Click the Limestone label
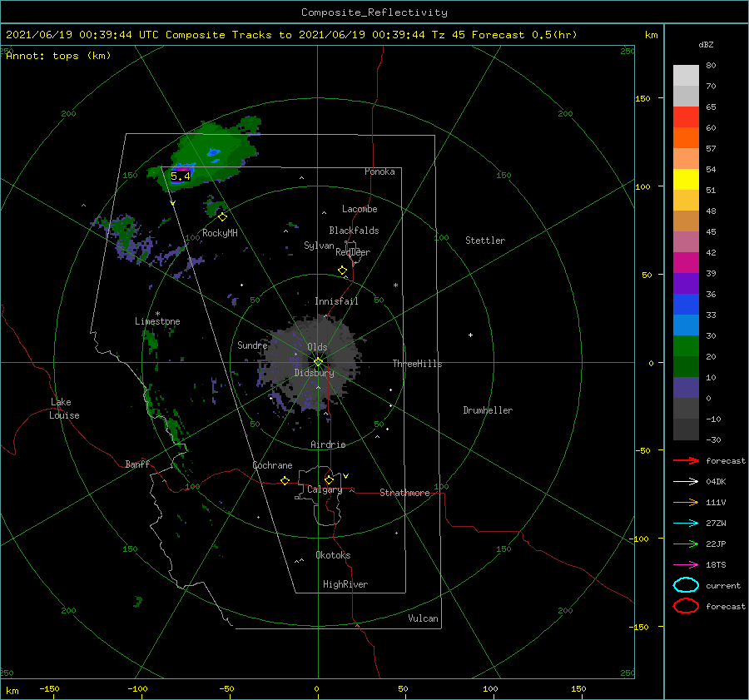 tap(157, 321)
